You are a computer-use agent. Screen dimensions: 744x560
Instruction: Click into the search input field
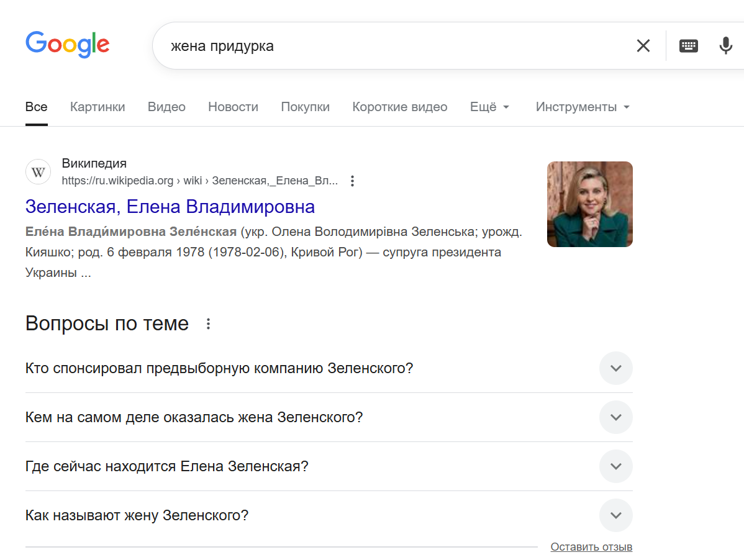[x=391, y=46]
